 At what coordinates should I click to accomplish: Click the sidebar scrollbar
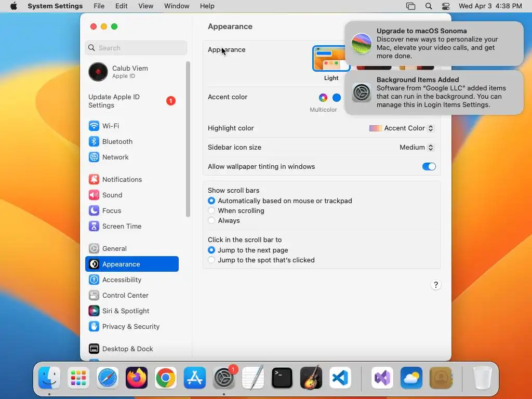coord(188,139)
